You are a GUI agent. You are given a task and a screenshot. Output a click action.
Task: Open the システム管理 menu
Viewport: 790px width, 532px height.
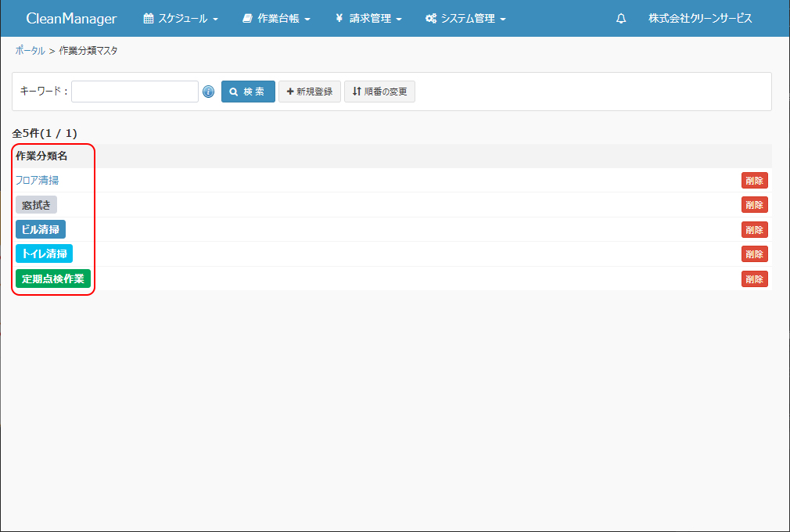[465, 19]
